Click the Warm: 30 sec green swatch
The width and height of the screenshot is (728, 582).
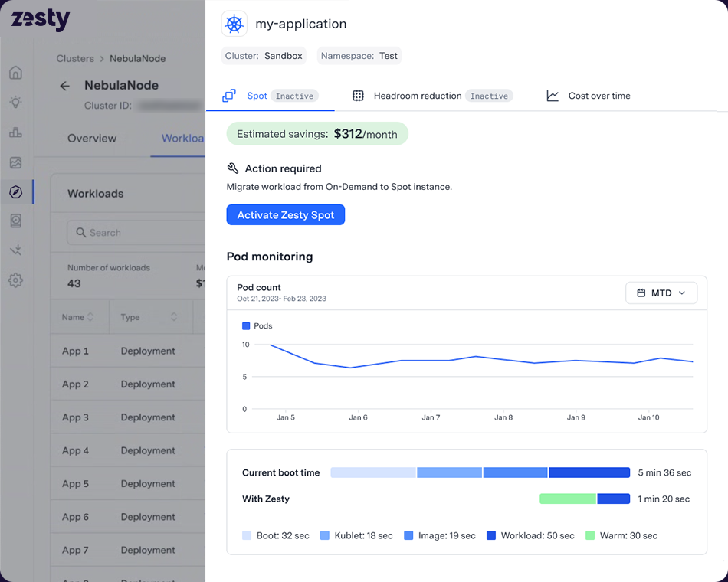(x=590, y=535)
